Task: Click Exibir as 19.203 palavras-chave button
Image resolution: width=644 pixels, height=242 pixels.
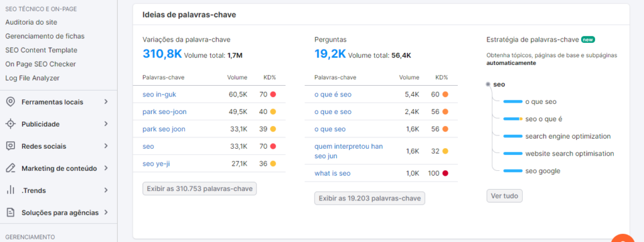Action: (370, 199)
